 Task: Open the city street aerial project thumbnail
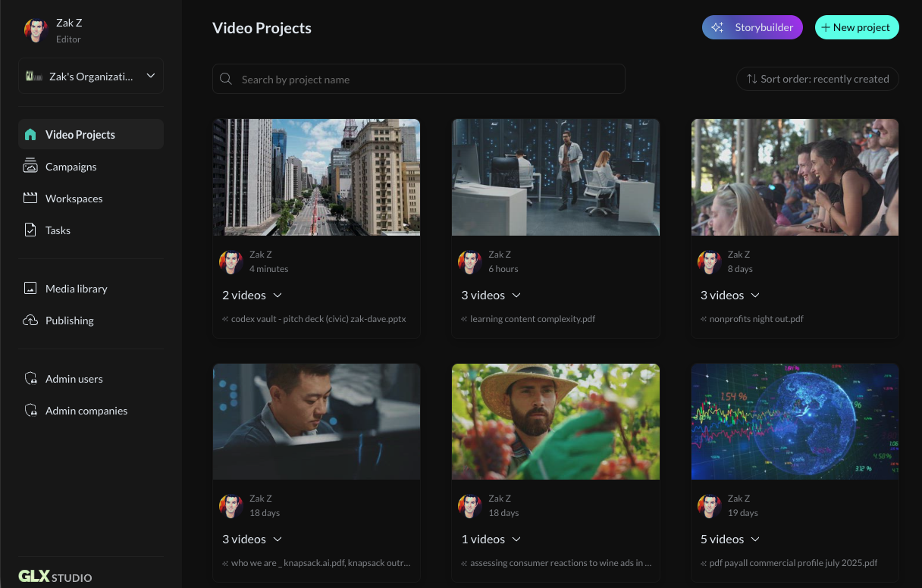click(x=316, y=177)
